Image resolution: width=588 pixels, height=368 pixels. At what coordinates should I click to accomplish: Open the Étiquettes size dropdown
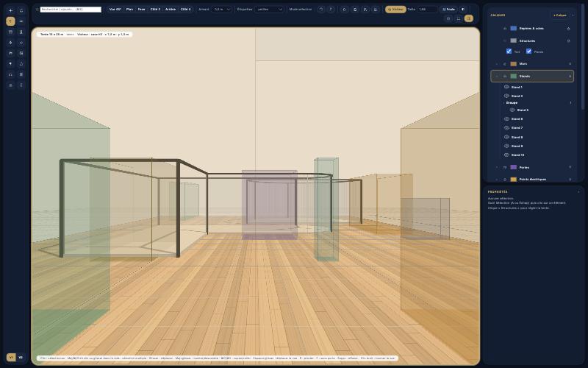tap(269, 10)
